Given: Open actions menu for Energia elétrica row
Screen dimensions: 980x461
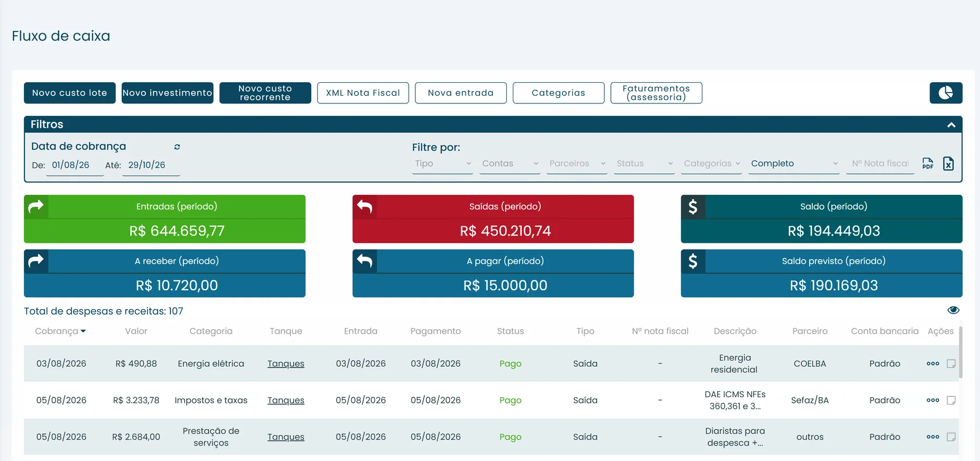Looking at the screenshot, I should click(x=933, y=364).
